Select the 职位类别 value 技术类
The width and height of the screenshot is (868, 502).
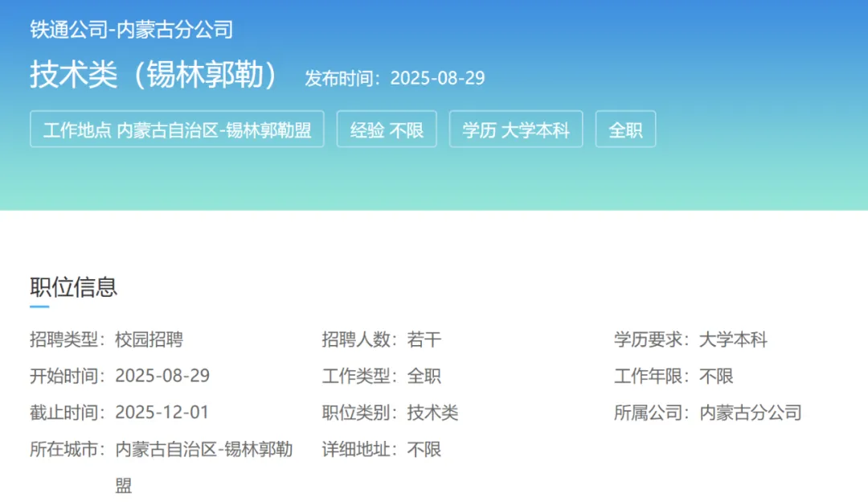(432, 412)
